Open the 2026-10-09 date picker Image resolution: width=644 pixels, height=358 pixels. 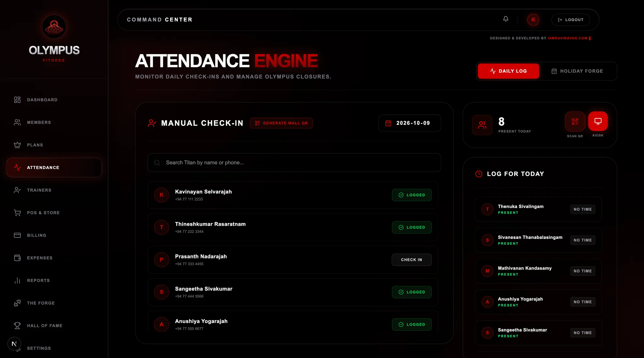pos(410,123)
